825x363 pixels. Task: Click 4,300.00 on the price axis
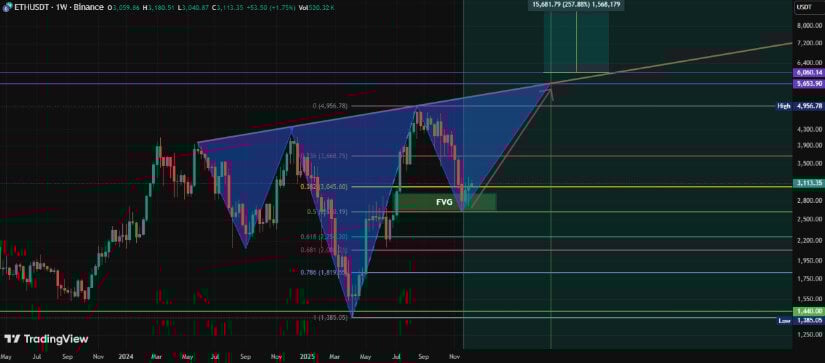pyautogui.click(x=809, y=129)
